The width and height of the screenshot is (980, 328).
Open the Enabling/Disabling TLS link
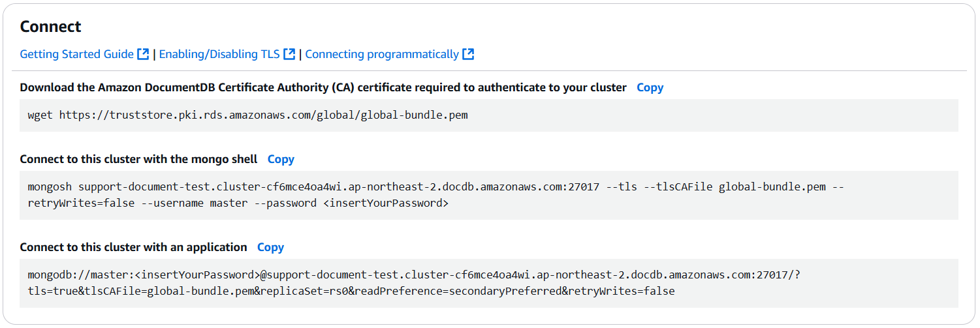pyautogui.click(x=219, y=54)
